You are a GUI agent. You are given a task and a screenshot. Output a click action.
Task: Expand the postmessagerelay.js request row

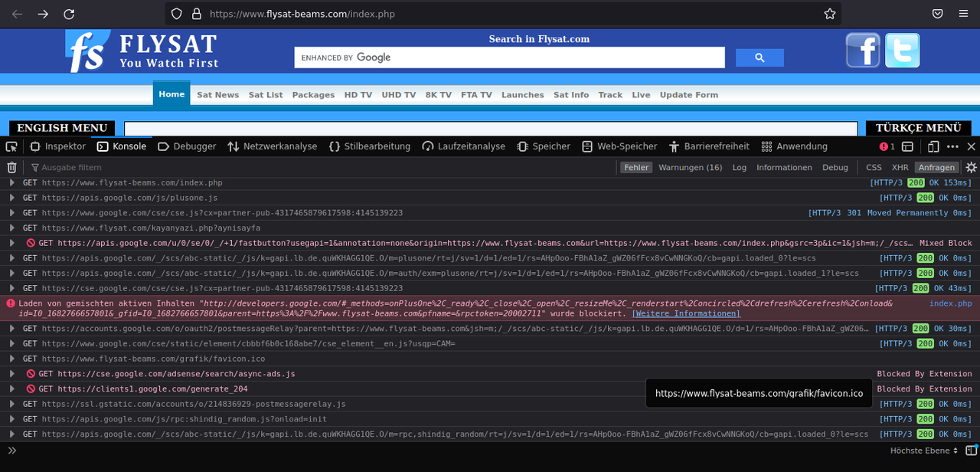click(x=11, y=404)
